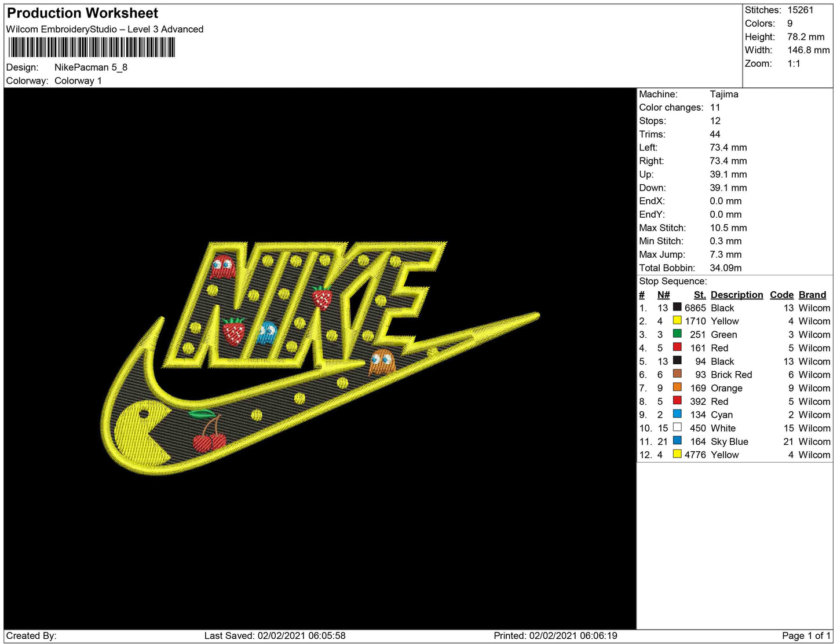Image resolution: width=837 pixels, height=644 pixels.
Task: Click the Color changes value 11
Action: [x=715, y=107]
